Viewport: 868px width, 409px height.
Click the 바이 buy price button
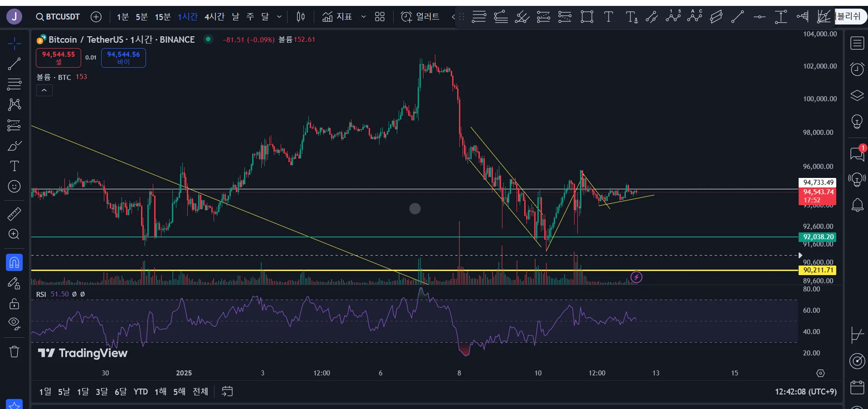click(123, 58)
